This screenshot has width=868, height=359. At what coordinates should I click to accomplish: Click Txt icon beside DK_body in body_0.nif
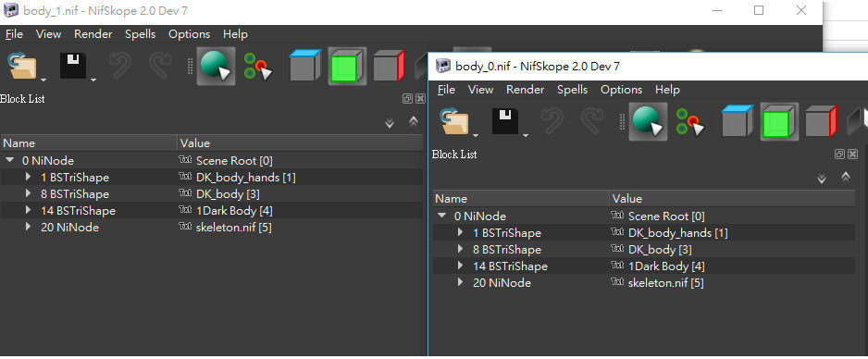(x=617, y=249)
